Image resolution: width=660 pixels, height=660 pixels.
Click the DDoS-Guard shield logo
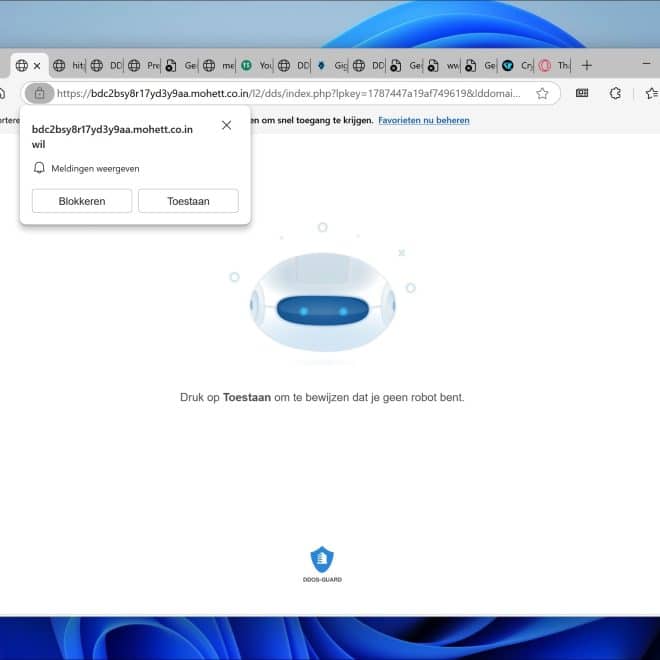click(x=322, y=560)
